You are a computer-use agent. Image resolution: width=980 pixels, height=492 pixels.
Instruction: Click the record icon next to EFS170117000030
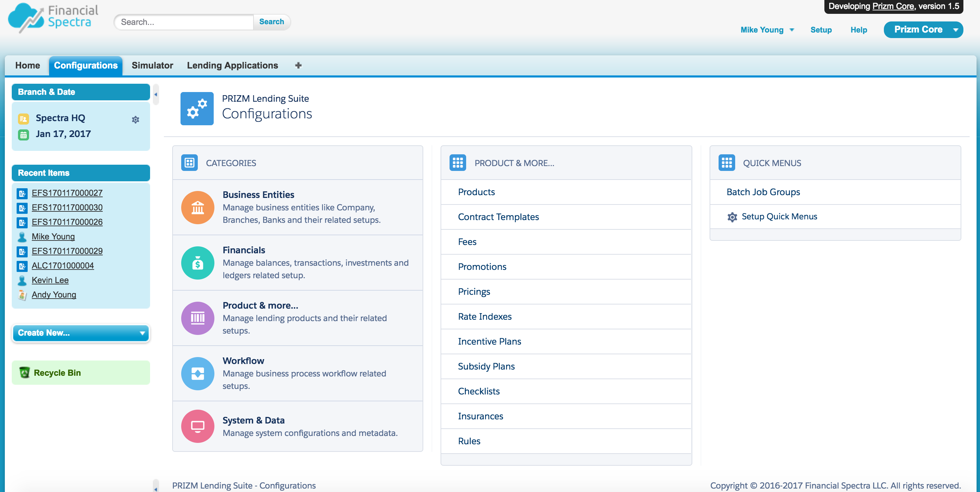(x=22, y=208)
